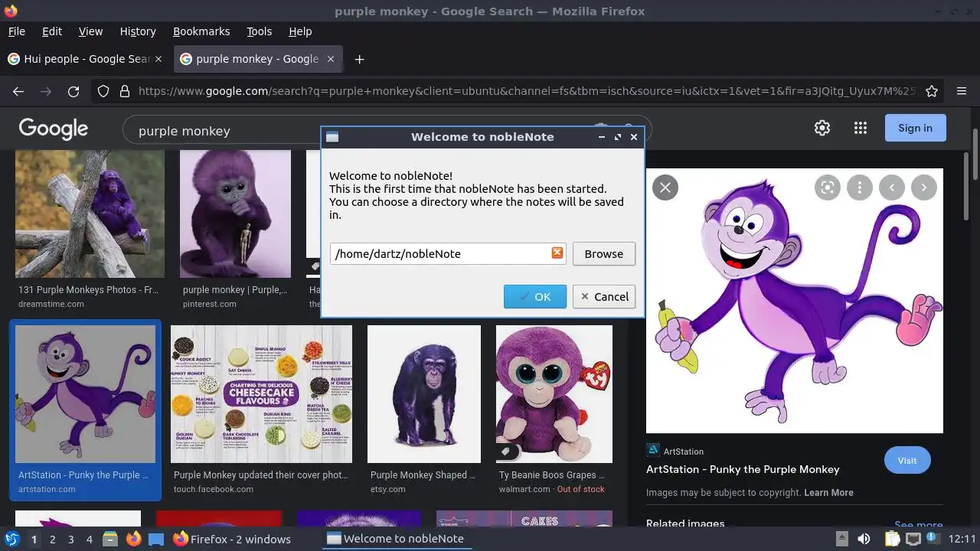Image resolution: width=980 pixels, height=551 pixels.
Task: Clear the notes directory path field
Action: click(557, 253)
